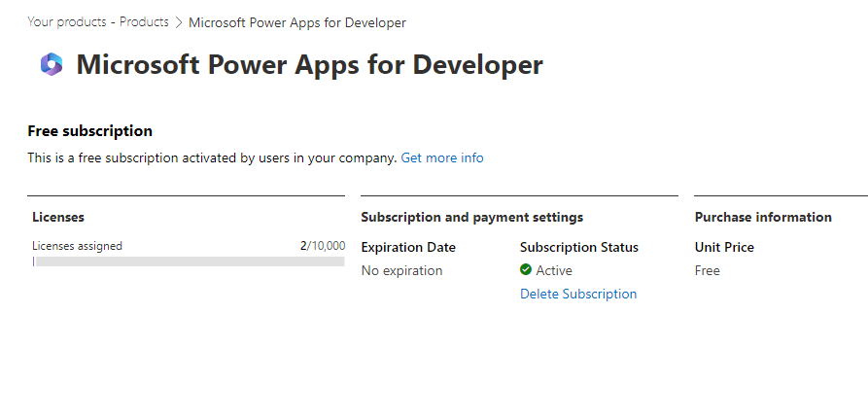Select the 'Microsoft Power Apps for Developer' breadcrumb item
Image resolution: width=868 pixels, height=418 pixels.
coord(297,22)
